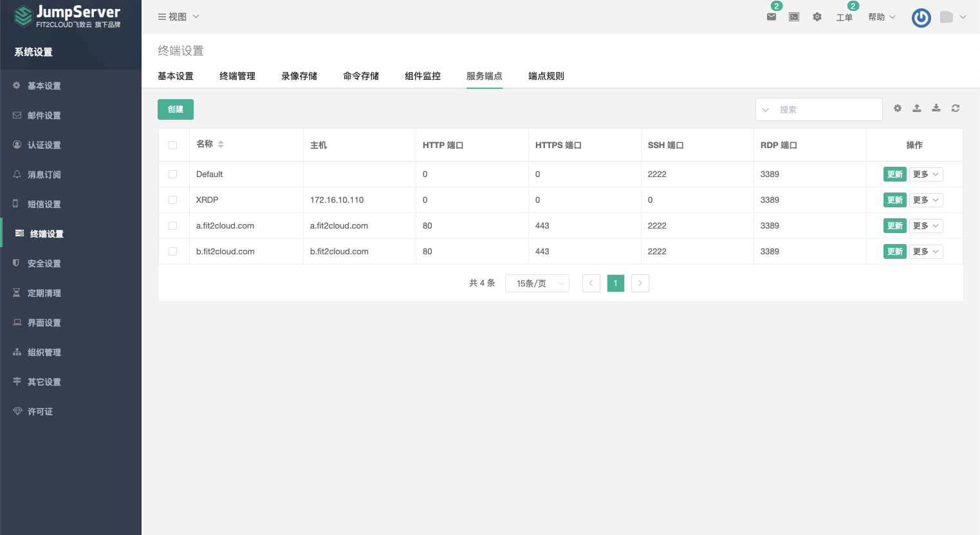Open the 15条/页 page size dropdown
The width and height of the screenshot is (980, 535).
(537, 283)
